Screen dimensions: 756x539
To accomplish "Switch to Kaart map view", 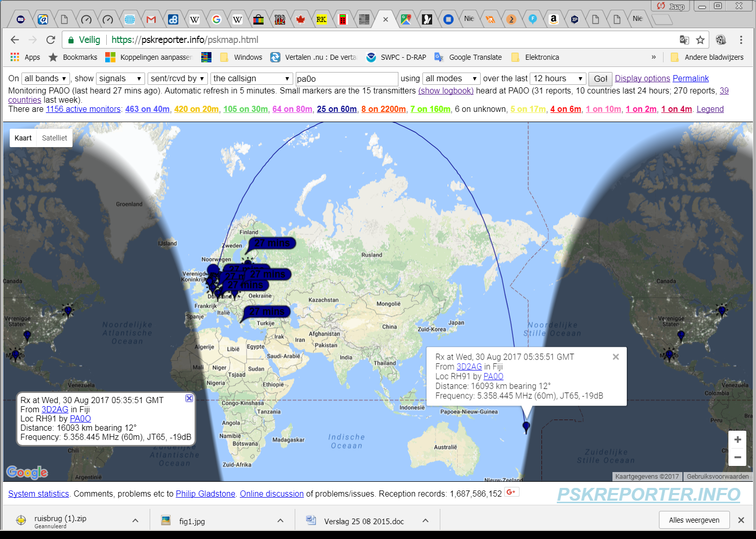I will [x=22, y=137].
